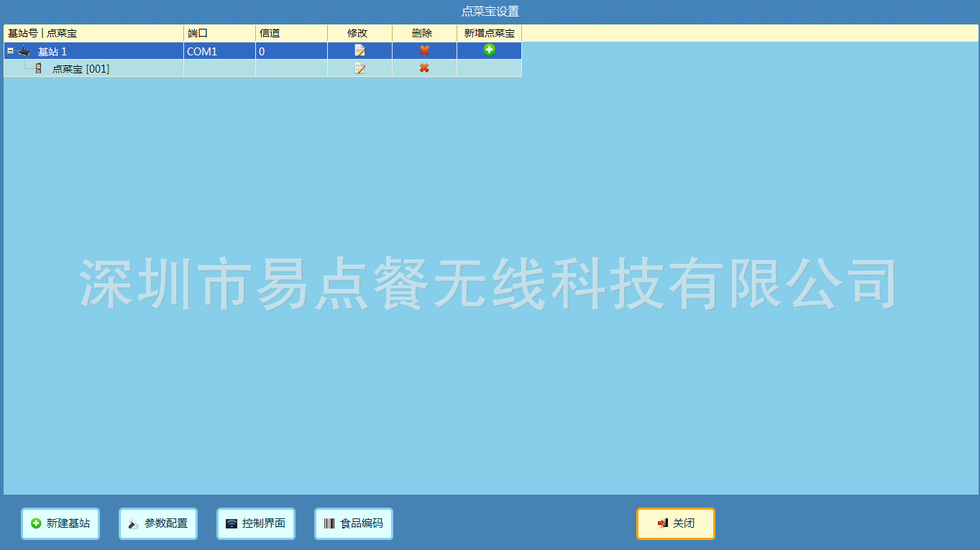
Task: Select the 点菜宝 [001] tree item
Action: [81, 69]
